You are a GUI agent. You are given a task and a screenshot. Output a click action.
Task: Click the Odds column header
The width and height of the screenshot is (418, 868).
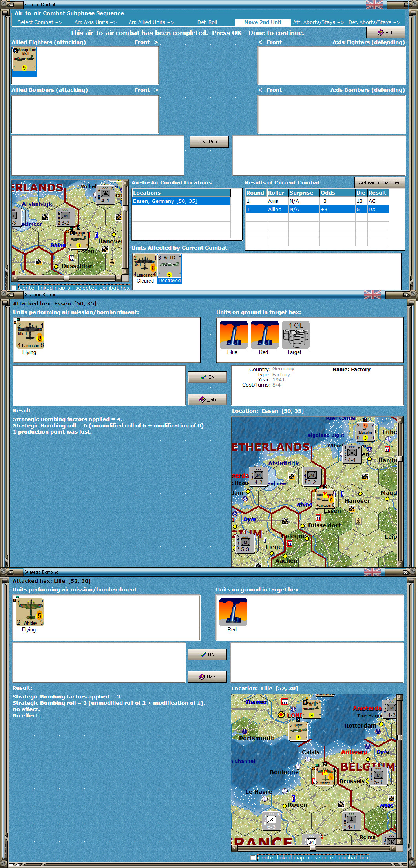coord(337,193)
